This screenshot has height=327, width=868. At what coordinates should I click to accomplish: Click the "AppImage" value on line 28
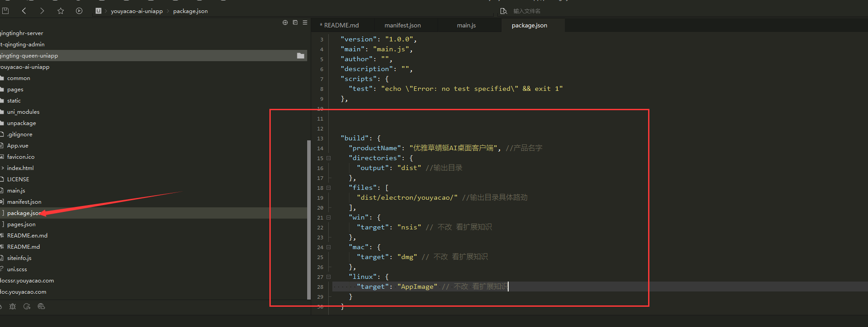click(417, 287)
